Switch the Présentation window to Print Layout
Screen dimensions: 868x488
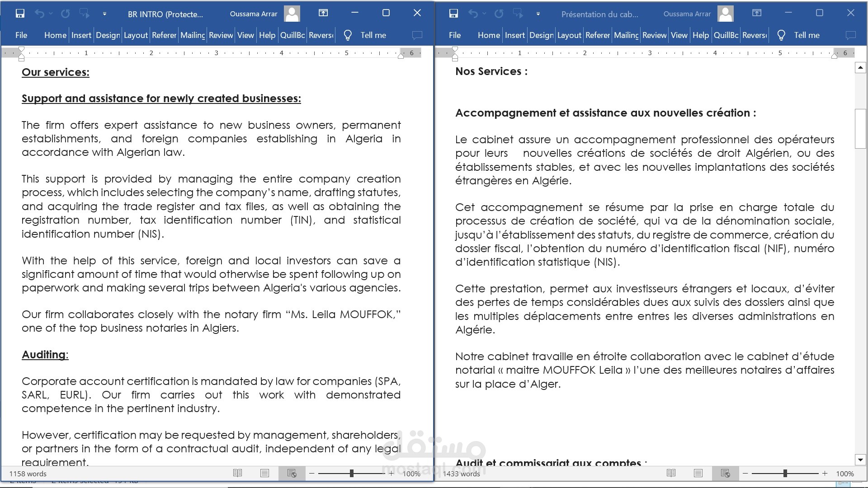coord(698,473)
